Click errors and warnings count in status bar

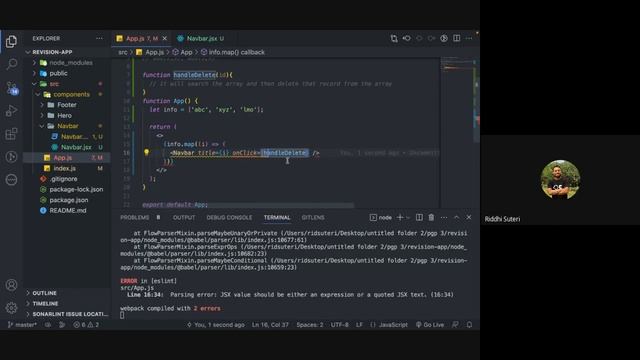pyautogui.click(x=86, y=325)
